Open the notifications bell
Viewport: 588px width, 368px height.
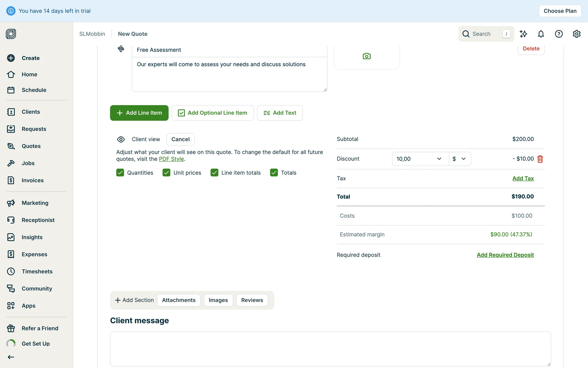[541, 34]
